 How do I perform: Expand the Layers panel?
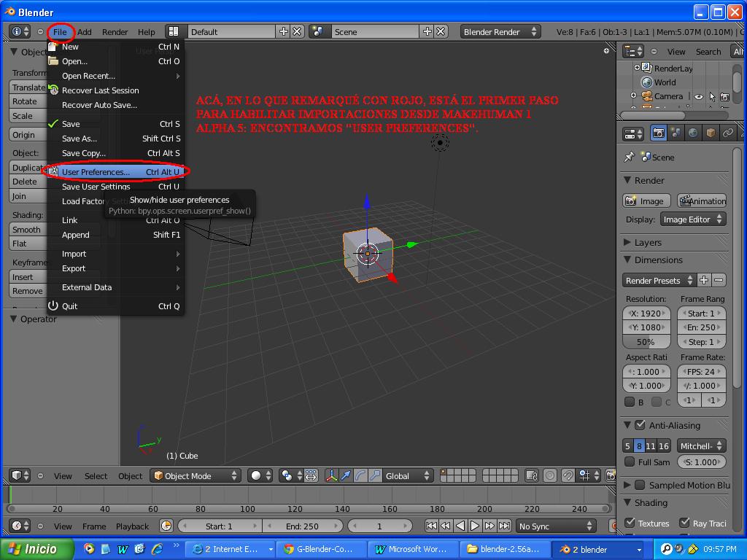click(x=627, y=242)
